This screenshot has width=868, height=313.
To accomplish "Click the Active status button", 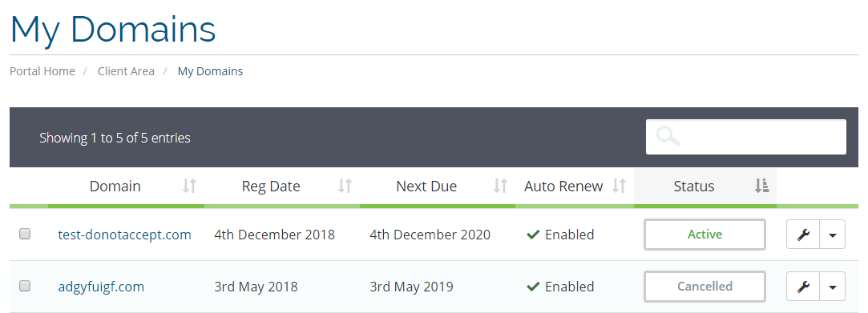I will tap(704, 235).
